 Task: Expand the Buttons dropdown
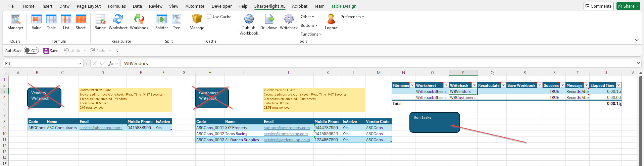point(309,25)
